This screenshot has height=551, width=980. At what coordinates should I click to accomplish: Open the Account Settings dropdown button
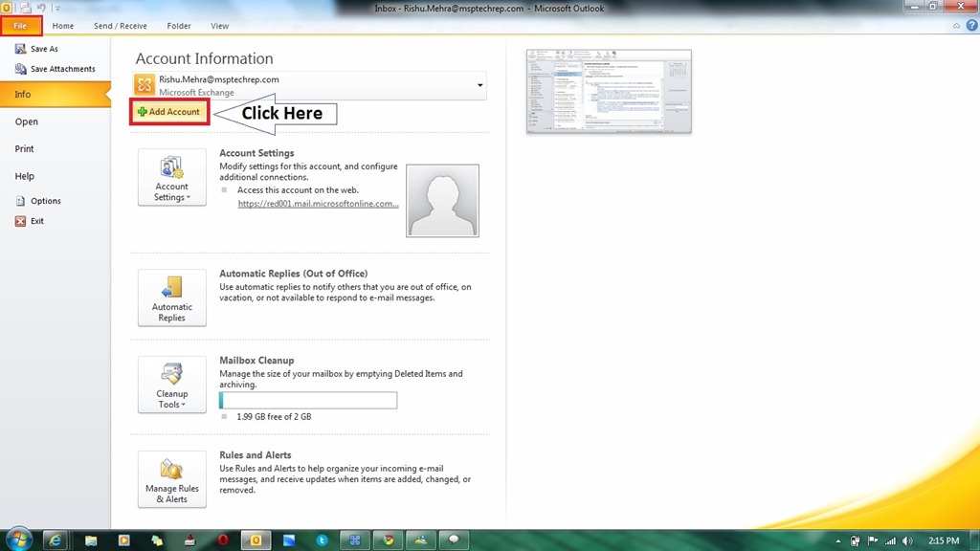point(172,177)
